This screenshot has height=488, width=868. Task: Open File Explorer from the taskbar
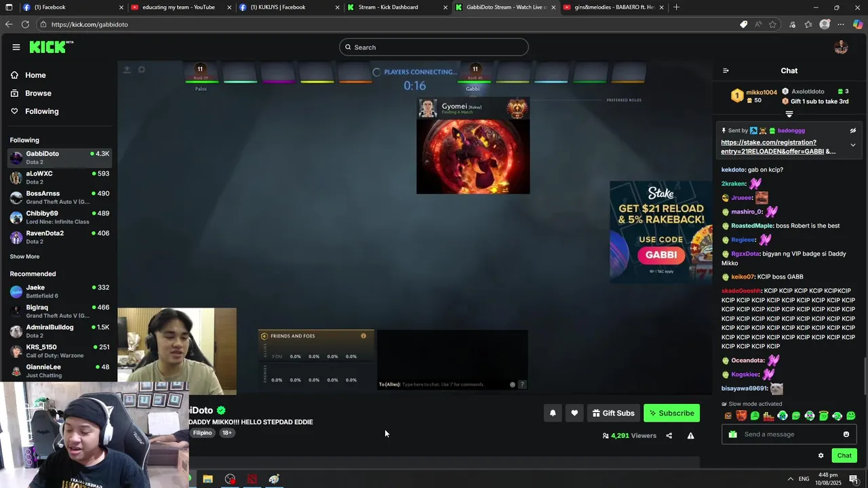coord(208,479)
